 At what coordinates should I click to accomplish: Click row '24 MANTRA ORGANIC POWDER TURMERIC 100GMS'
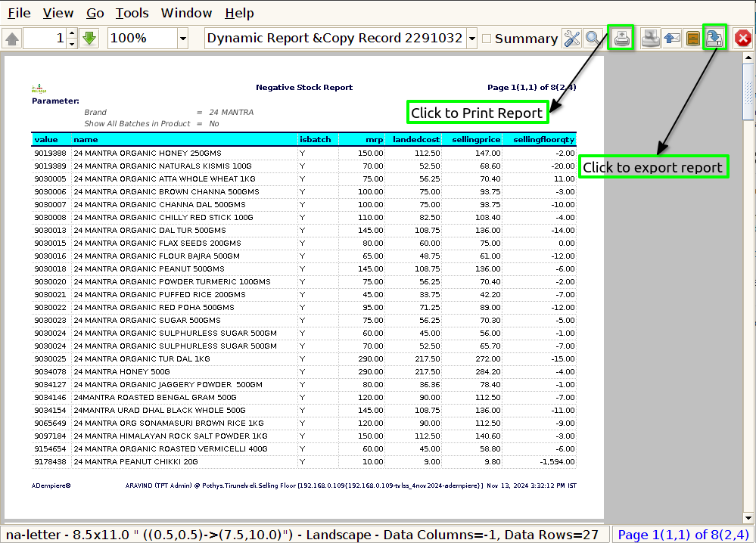click(x=303, y=282)
